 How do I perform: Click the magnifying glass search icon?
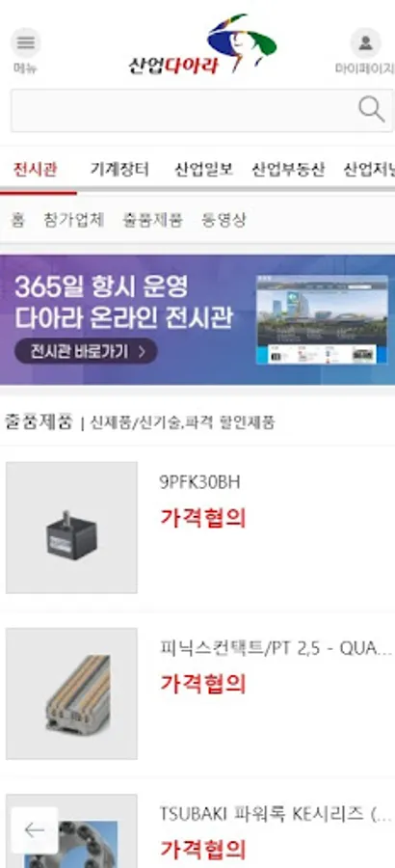pyautogui.click(x=371, y=109)
